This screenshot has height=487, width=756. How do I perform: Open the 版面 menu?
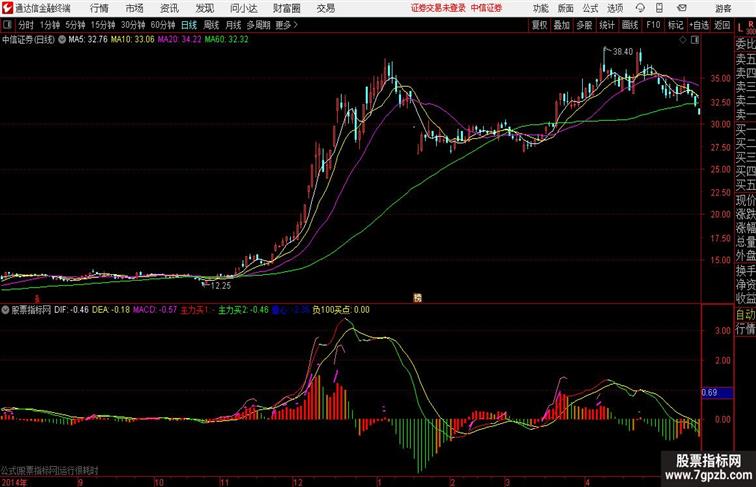pyautogui.click(x=566, y=8)
